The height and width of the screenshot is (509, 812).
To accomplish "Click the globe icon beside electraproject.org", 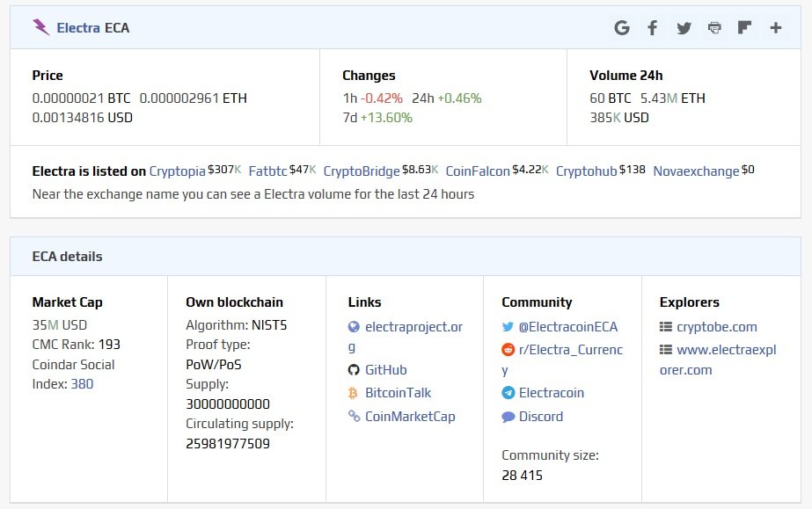I will (x=354, y=327).
